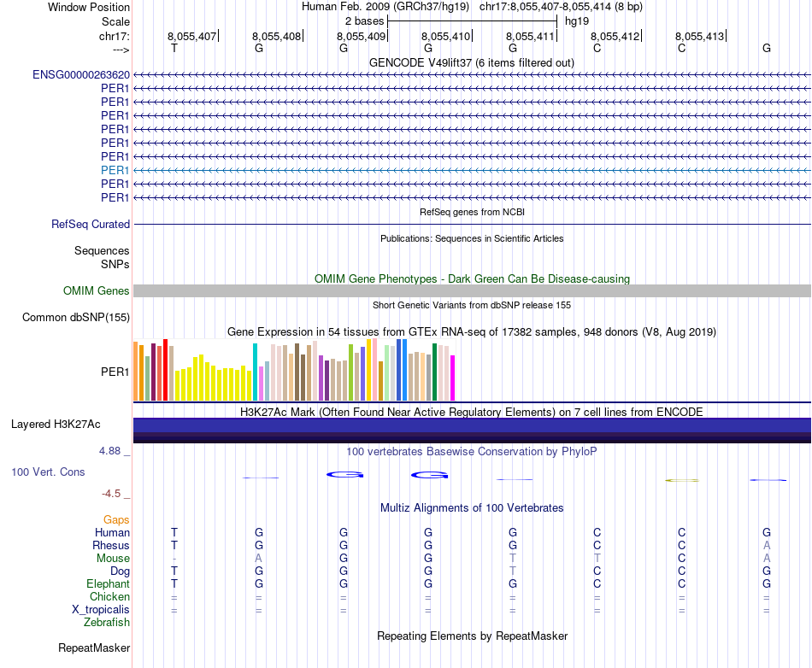Click the Elephant alignment row label
The width and height of the screenshot is (812, 668).
[108, 583]
